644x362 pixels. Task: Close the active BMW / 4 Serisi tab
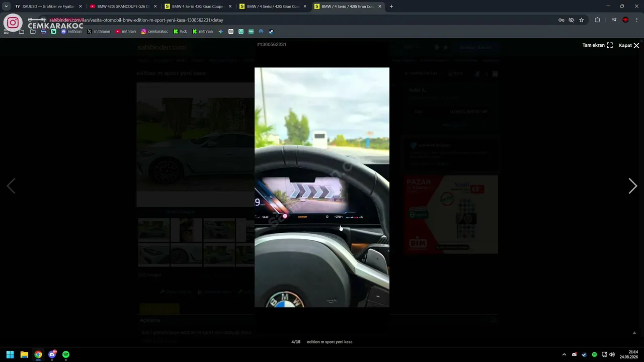(380, 7)
